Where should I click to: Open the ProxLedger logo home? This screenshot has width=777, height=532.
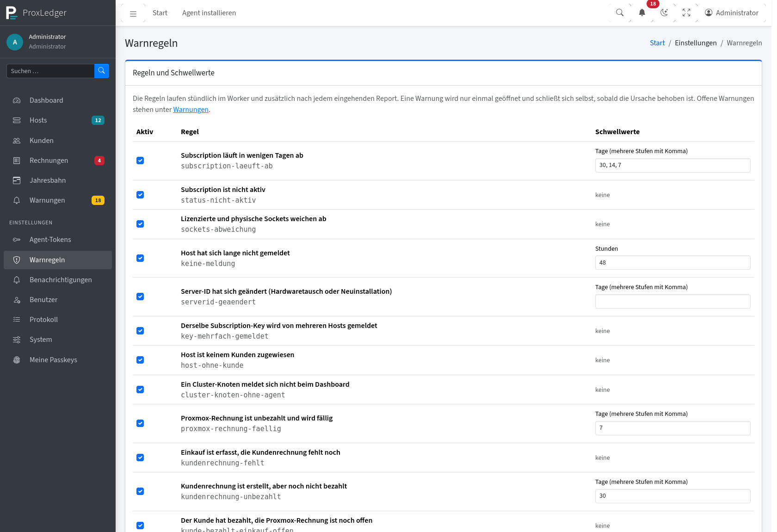(37, 13)
